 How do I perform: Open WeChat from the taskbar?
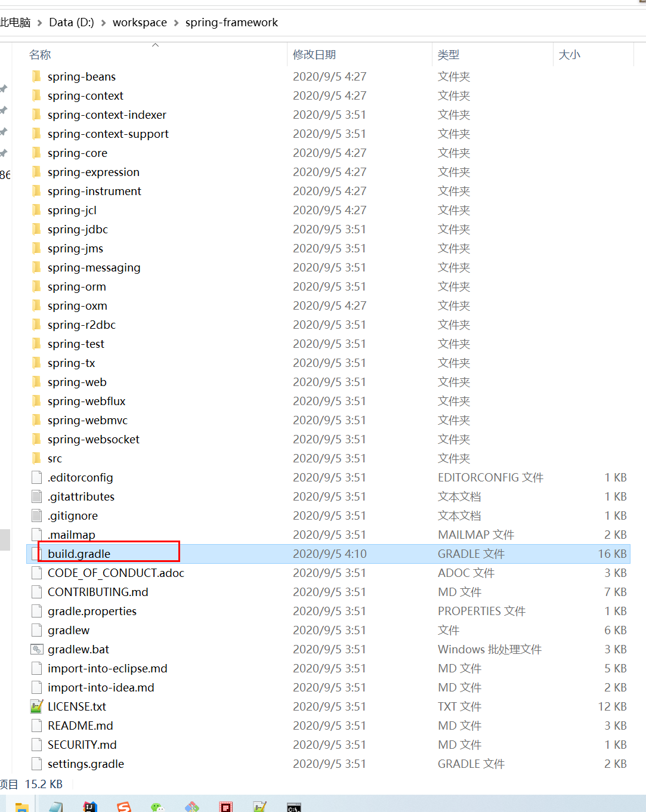point(157,807)
